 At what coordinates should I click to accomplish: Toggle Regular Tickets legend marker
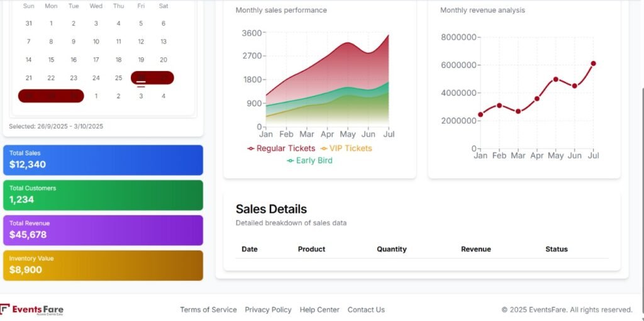coord(251,149)
